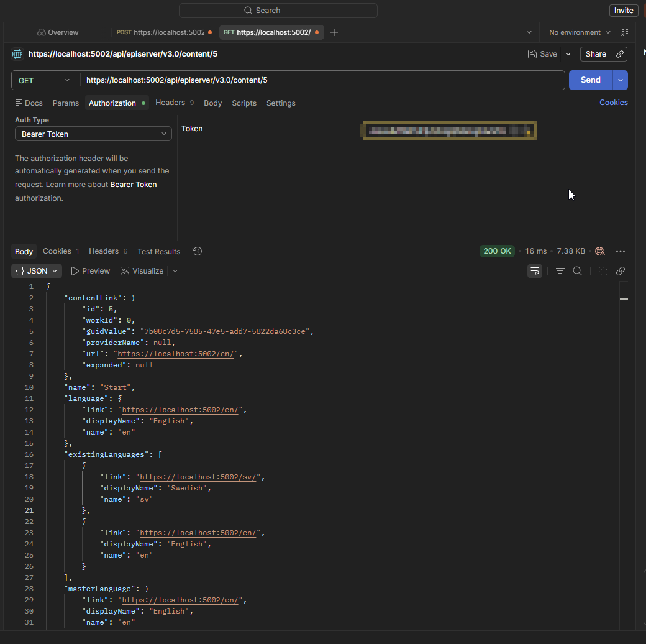Click the Share button
The height and width of the screenshot is (644, 646).
(596, 54)
